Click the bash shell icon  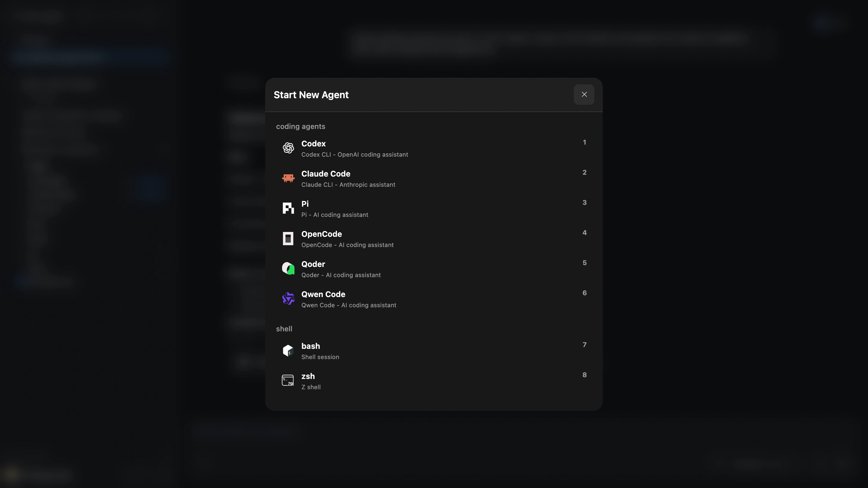click(288, 350)
